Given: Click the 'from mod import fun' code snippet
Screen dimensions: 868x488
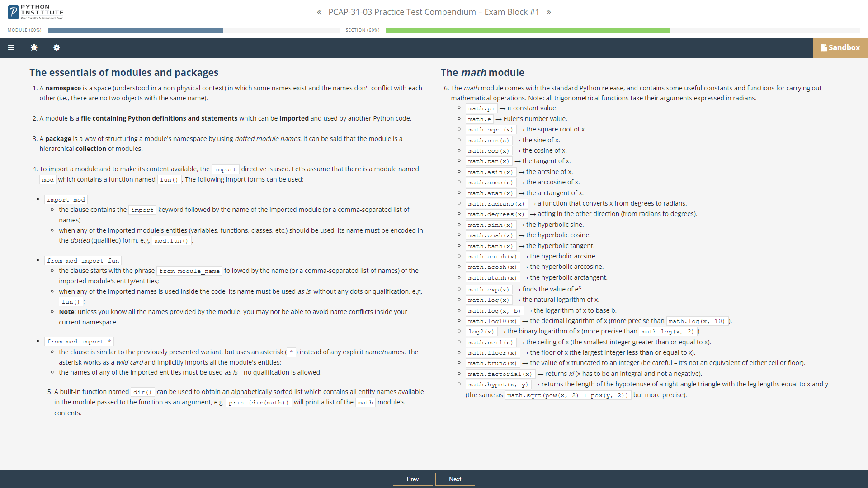Looking at the screenshot, I should coord(83,261).
